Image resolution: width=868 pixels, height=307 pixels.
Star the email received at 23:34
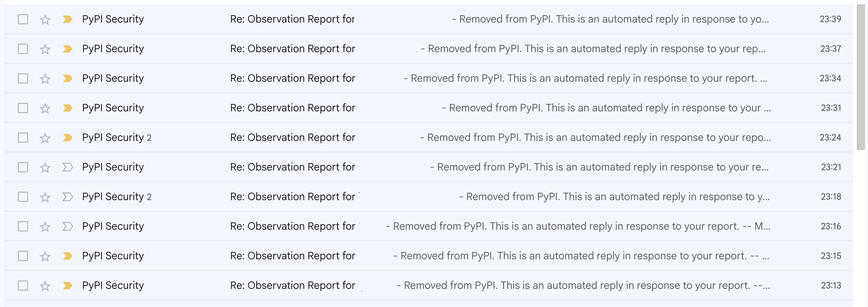[45, 78]
